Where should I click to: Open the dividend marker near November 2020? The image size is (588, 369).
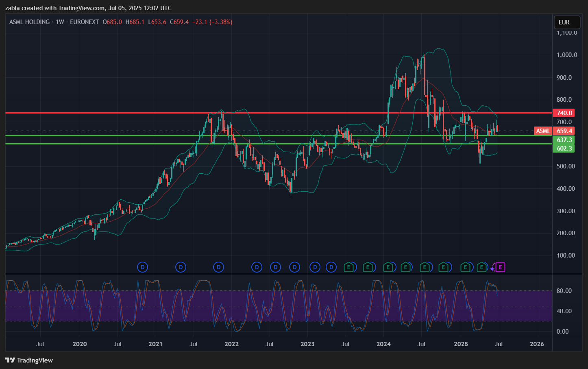(142, 267)
